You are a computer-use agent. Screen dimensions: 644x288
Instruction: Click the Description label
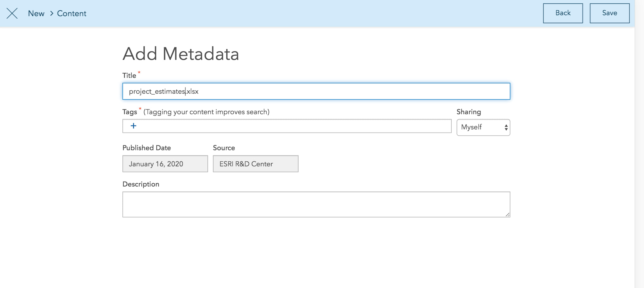(x=141, y=184)
